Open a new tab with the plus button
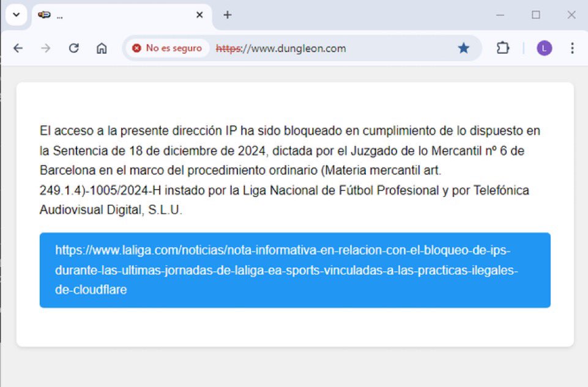 (227, 15)
